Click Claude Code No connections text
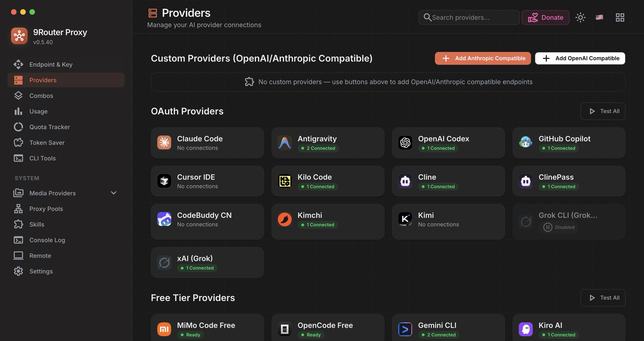 point(198,148)
